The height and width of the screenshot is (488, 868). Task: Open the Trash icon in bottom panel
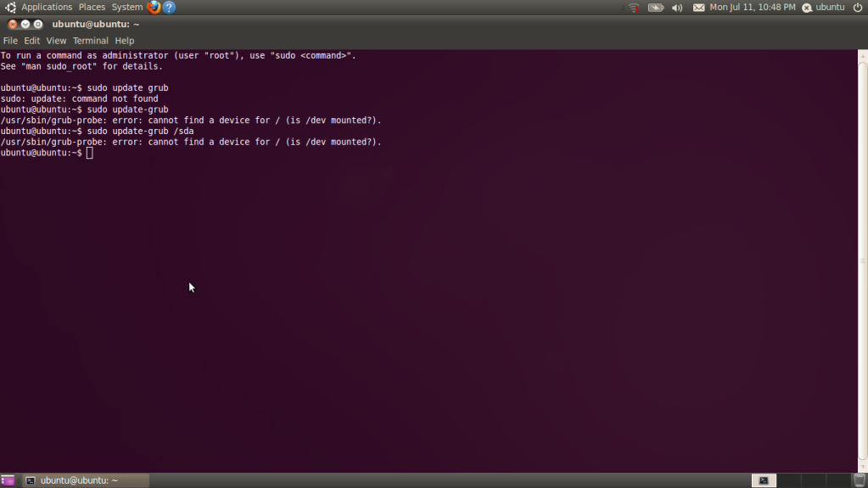(x=860, y=480)
